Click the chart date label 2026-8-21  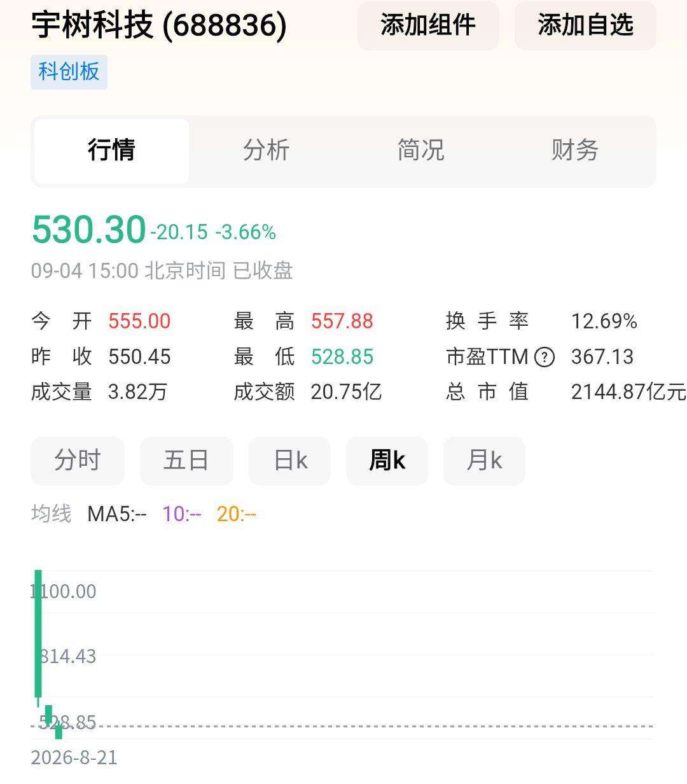pos(74,758)
